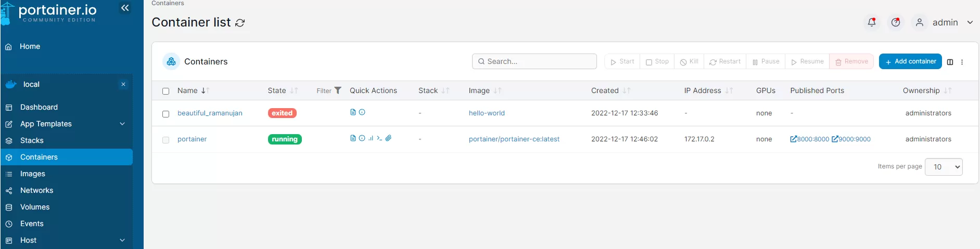Click the refresh icon beside Container list

240,23
